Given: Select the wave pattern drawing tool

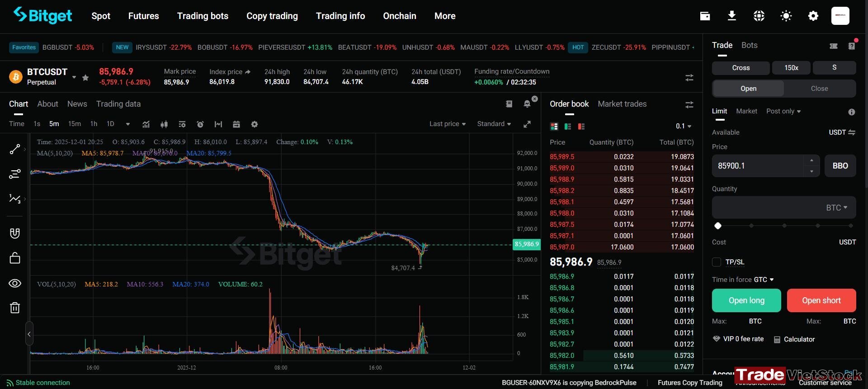Looking at the screenshot, I should click(x=15, y=199).
